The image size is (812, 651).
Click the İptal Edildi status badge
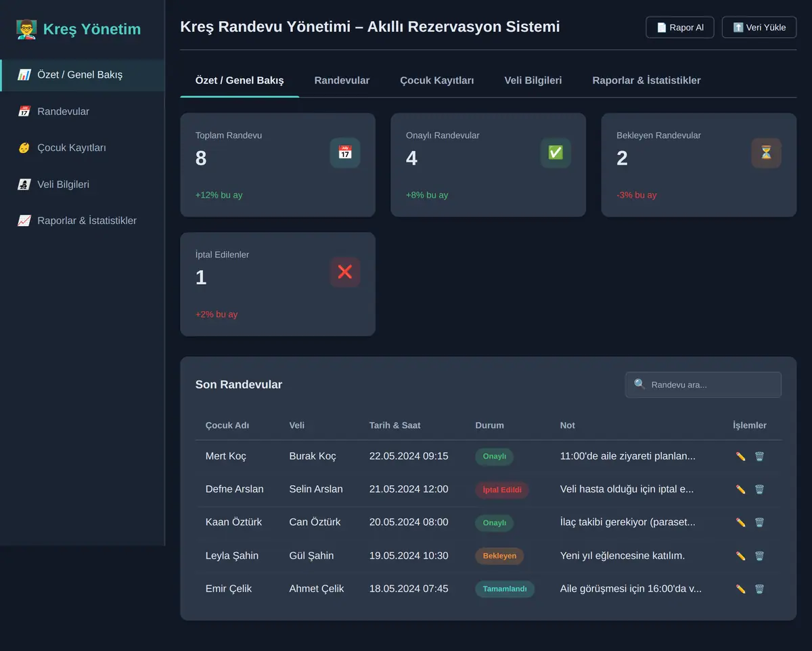click(x=502, y=489)
